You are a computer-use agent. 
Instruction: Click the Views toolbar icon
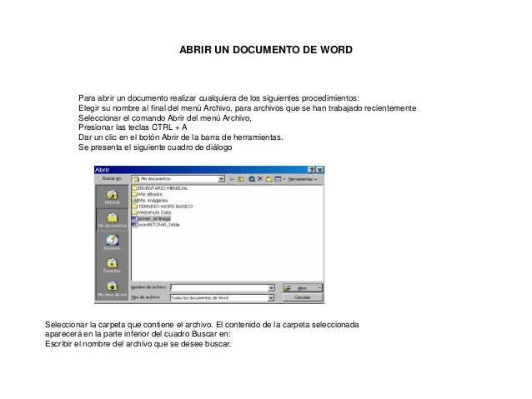(x=278, y=179)
